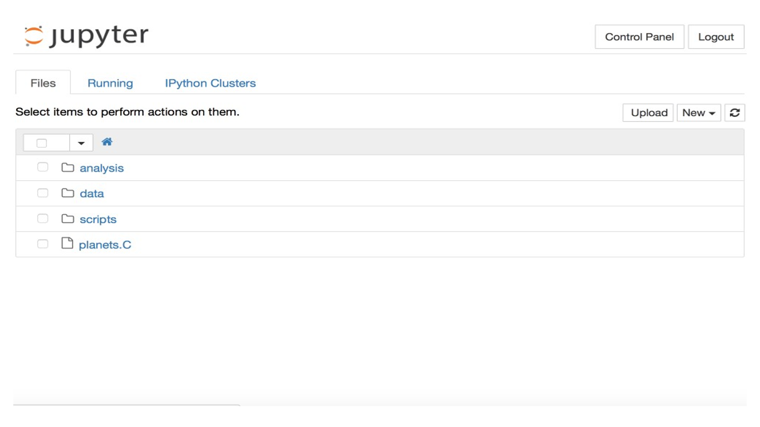This screenshot has height=427, width=760.
Task: Expand the New dropdown menu
Action: 698,112
